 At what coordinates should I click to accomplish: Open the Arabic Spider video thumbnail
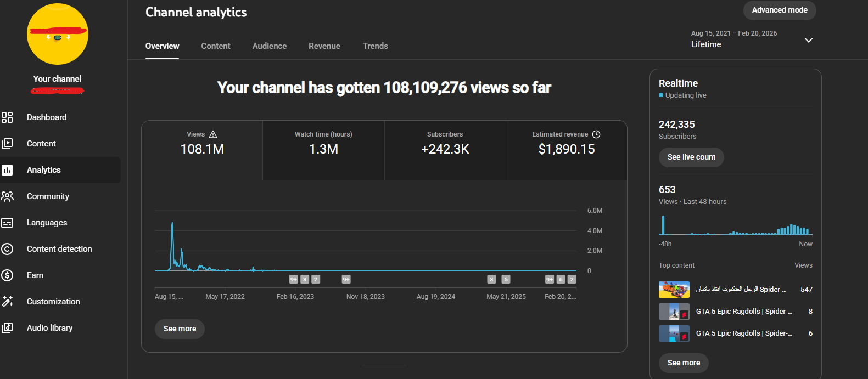(x=674, y=290)
